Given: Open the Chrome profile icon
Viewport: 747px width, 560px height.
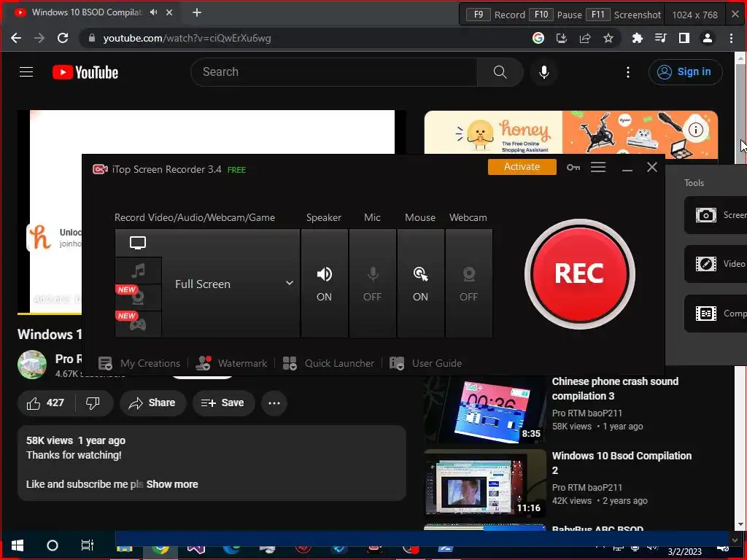Looking at the screenshot, I should tap(708, 38).
